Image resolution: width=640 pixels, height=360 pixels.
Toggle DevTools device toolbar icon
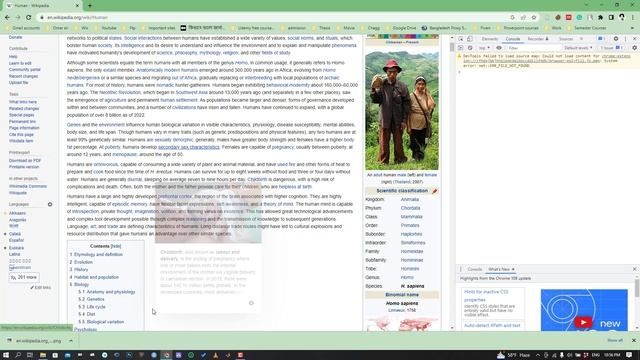(x=470, y=39)
